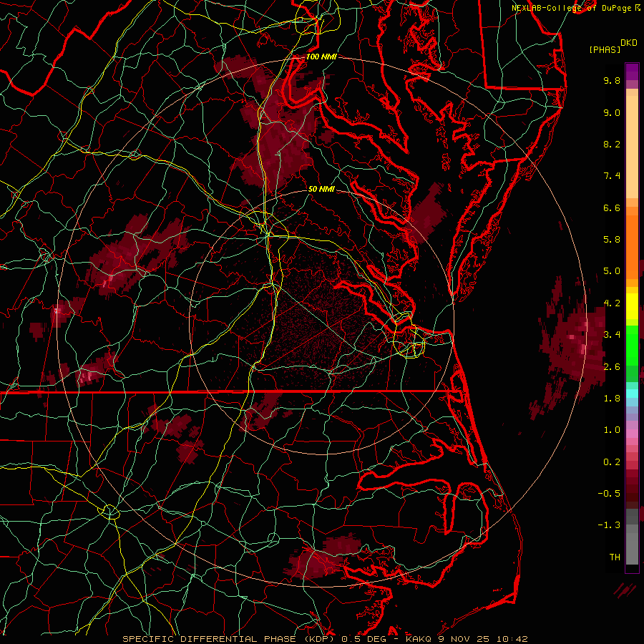The width and height of the screenshot is (644, 644).
Task: Click the 7.4 value on the scale
Action: click(x=612, y=176)
